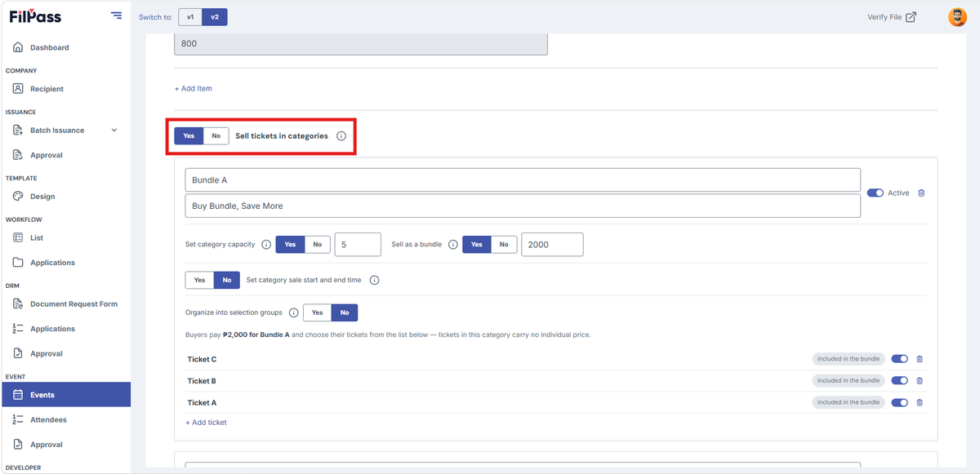
Task: Switch to version v1
Action: coord(190,17)
